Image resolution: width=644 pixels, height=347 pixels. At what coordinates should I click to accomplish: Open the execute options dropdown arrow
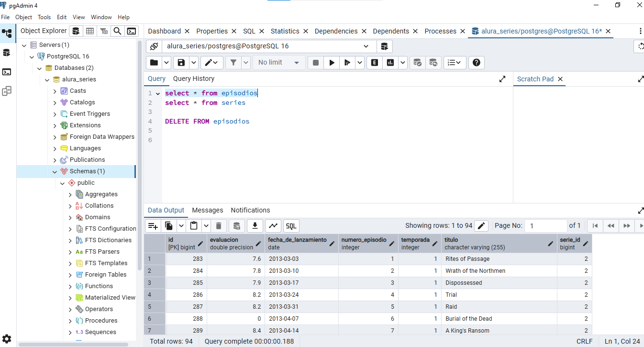[360, 63]
